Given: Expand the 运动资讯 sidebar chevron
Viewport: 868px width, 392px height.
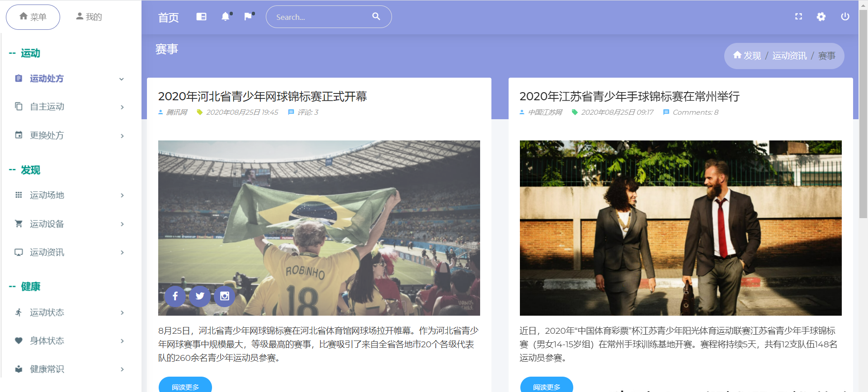Looking at the screenshot, I should (x=122, y=252).
